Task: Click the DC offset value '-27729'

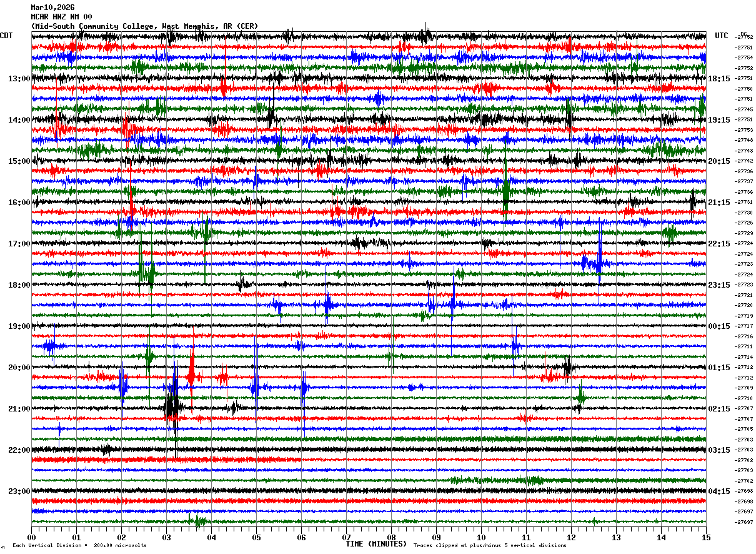Action: 744,234
